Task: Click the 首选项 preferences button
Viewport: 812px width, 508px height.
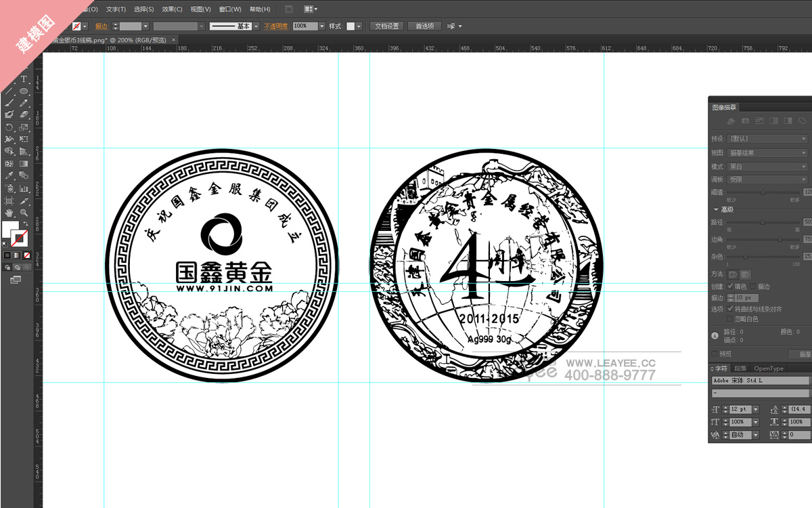Action: 424,26
